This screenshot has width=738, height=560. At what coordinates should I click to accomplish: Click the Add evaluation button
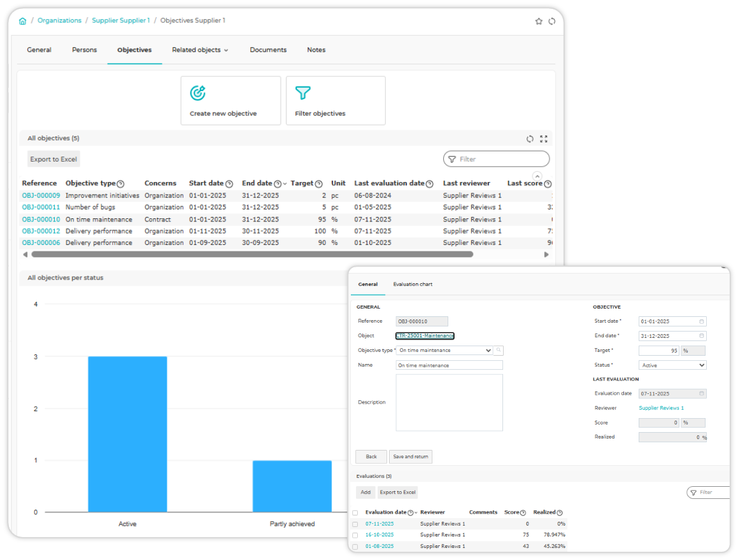point(365,493)
